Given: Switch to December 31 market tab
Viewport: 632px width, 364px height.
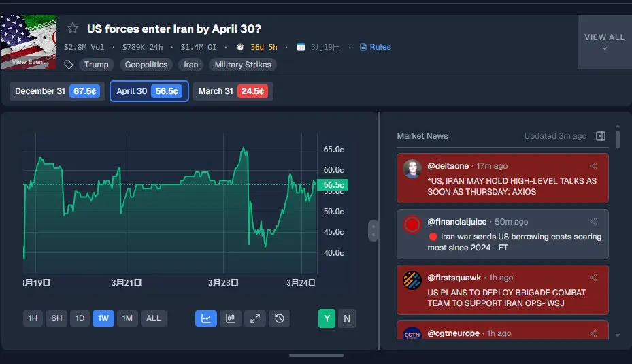Looking at the screenshot, I should (57, 91).
